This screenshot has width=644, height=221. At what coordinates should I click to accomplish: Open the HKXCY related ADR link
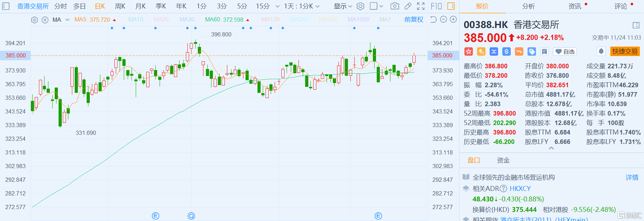(x=520, y=188)
